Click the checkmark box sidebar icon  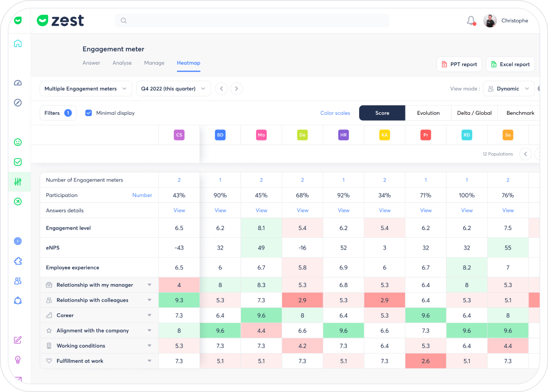[18, 162]
